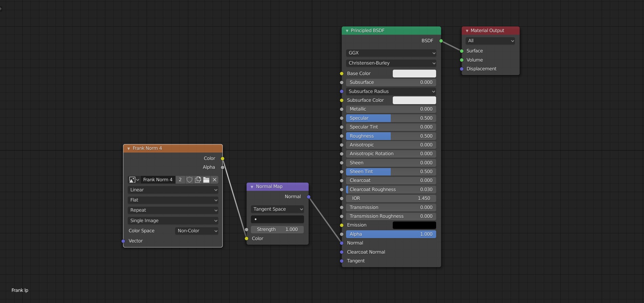Image resolution: width=644 pixels, height=303 pixels.
Task: Click the Normal Map Strength field
Action: coord(277,230)
